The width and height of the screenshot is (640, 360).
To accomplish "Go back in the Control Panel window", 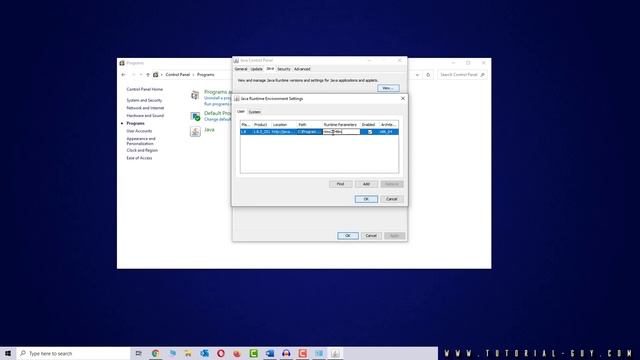I will (x=123, y=75).
